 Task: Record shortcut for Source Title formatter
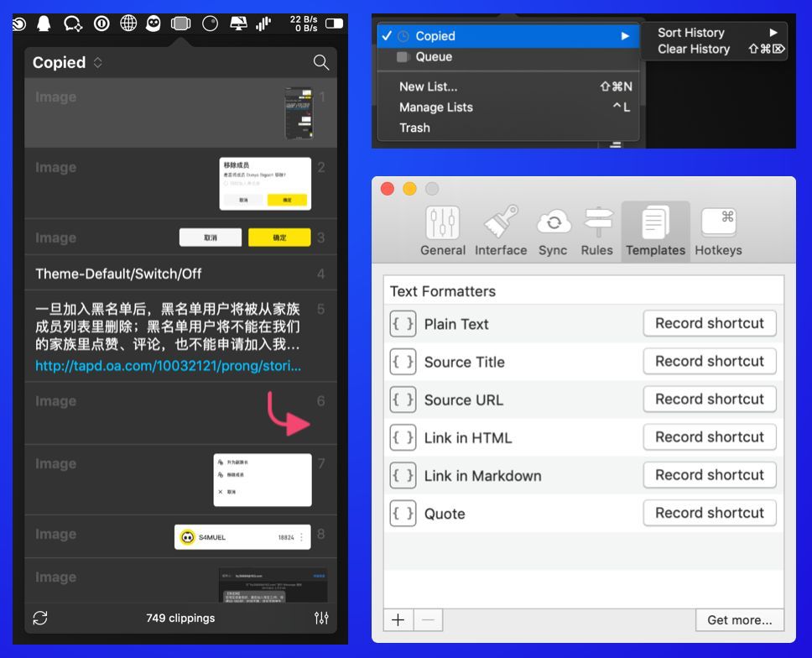pos(710,361)
